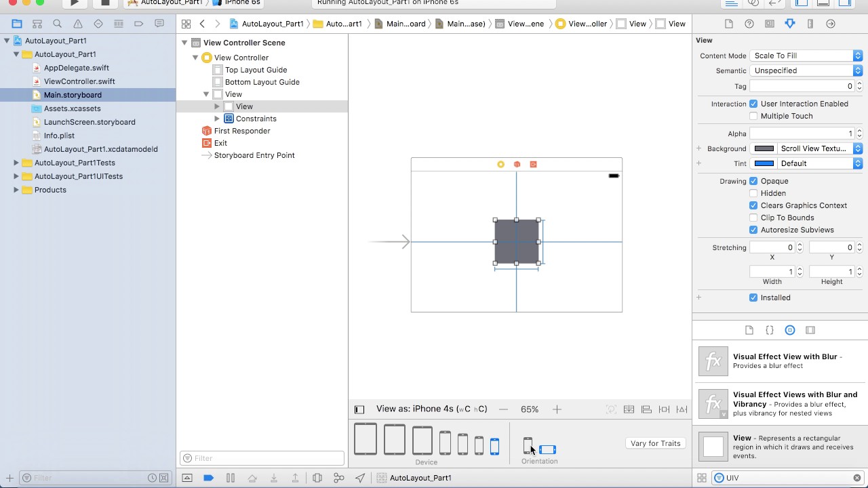Select the Object library icon
868x488 pixels.
pyautogui.click(x=790, y=330)
